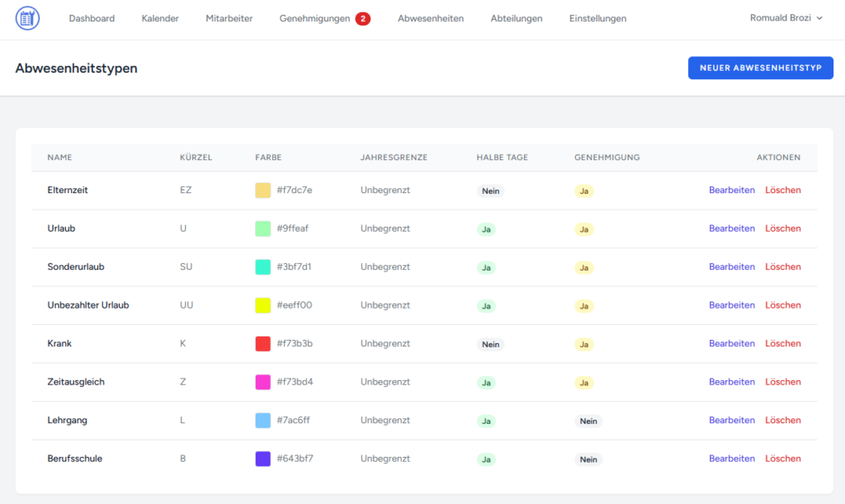Click the app logo icon
The width and height of the screenshot is (845, 504).
click(x=27, y=18)
